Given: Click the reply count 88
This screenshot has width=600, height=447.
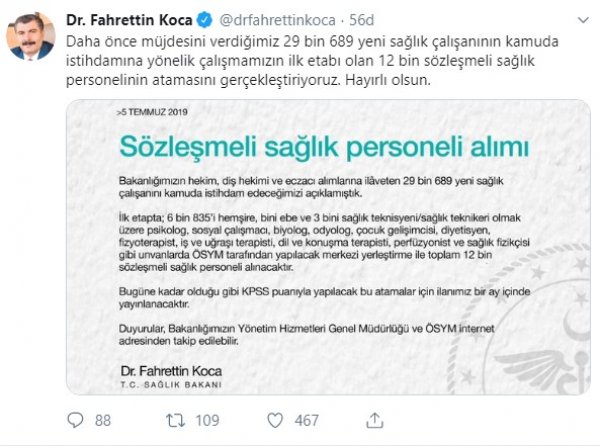Looking at the screenshot, I should [x=103, y=420].
